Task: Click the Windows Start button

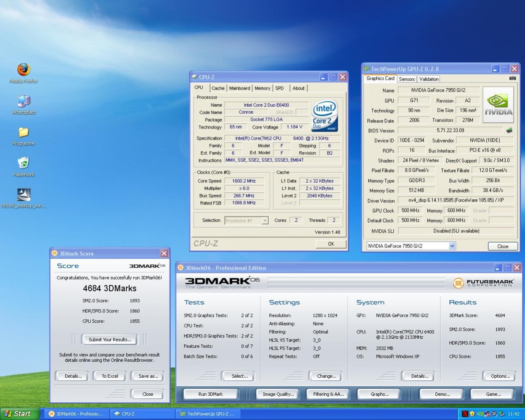Action: [18, 414]
